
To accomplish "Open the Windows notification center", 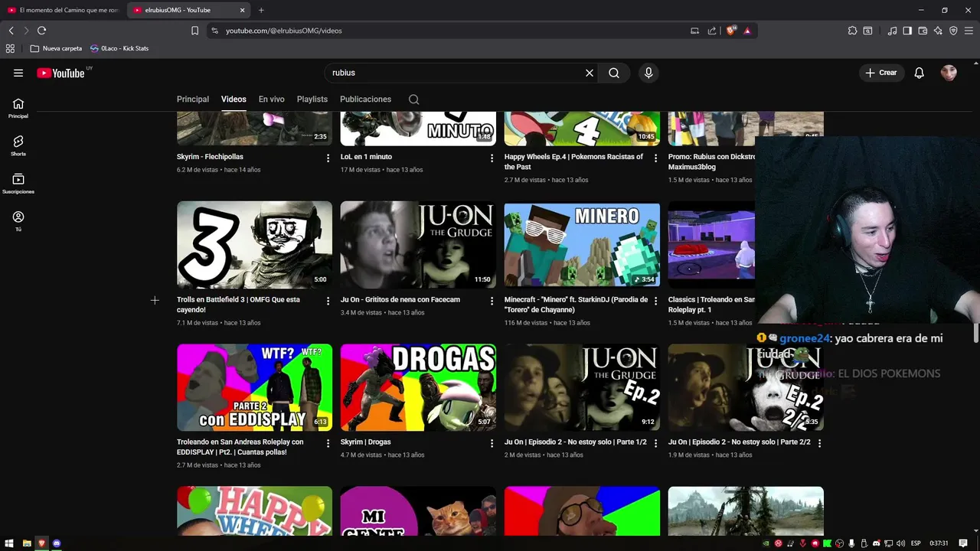I will (x=963, y=543).
